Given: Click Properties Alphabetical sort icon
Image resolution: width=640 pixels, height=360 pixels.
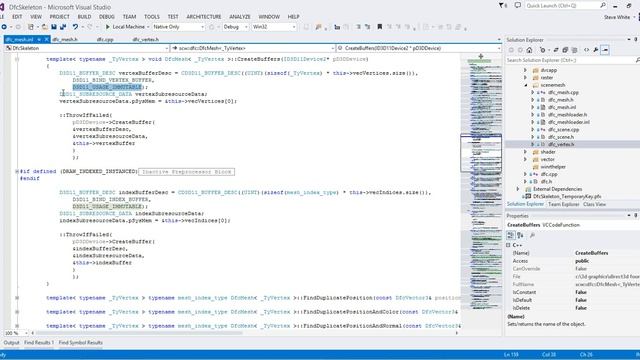Looking at the screenshot, I should coord(520,236).
